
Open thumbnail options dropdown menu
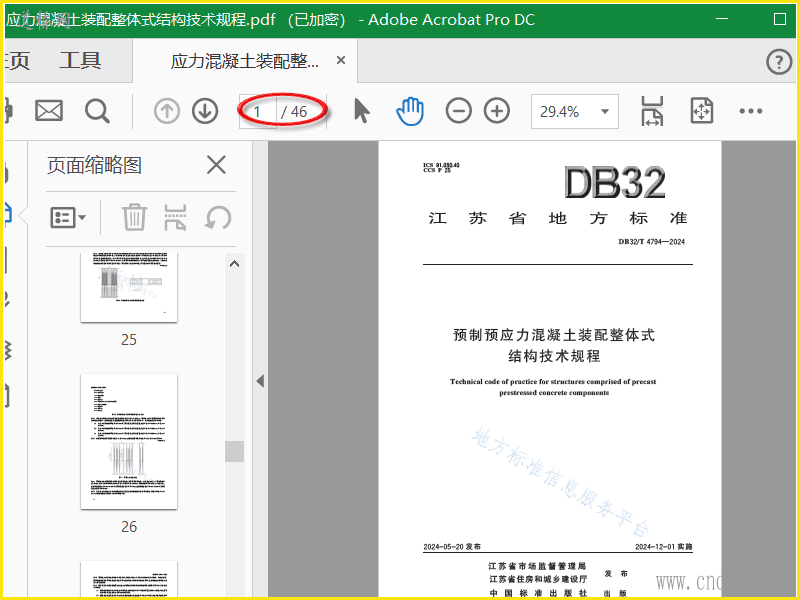pos(68,218)
